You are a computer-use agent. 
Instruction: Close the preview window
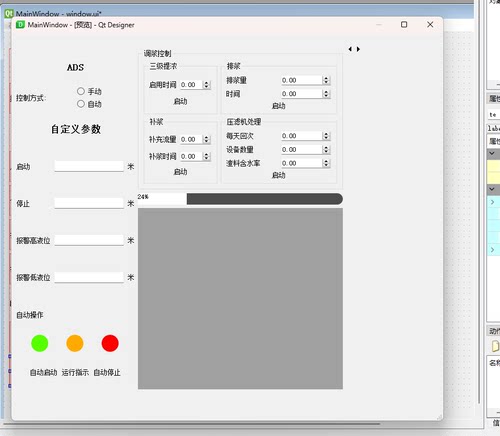tap(430, 24)
